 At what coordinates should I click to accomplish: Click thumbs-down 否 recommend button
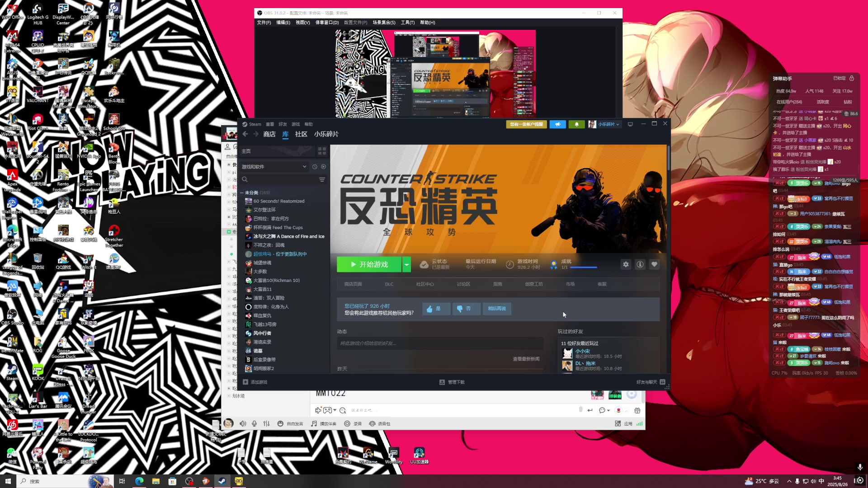(467, 309)
